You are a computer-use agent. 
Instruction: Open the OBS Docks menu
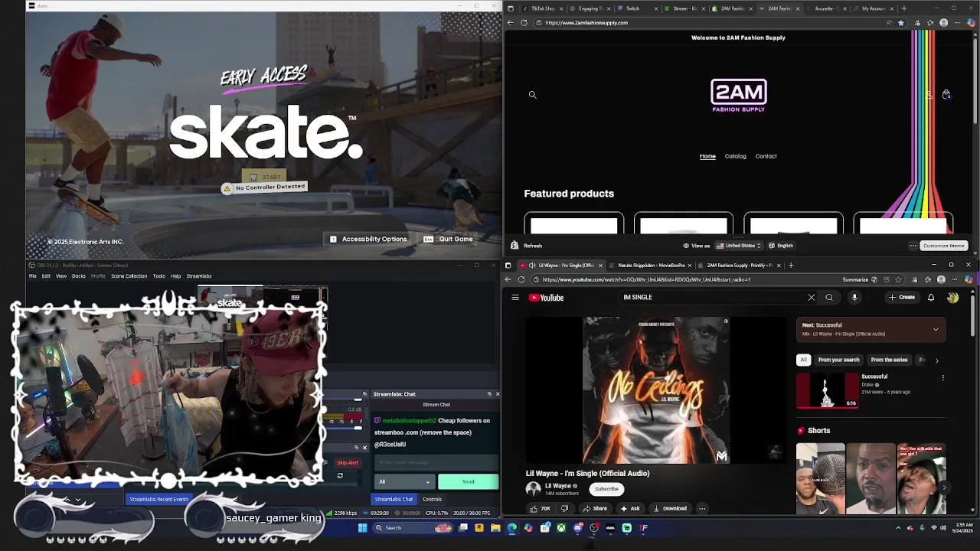79,276
